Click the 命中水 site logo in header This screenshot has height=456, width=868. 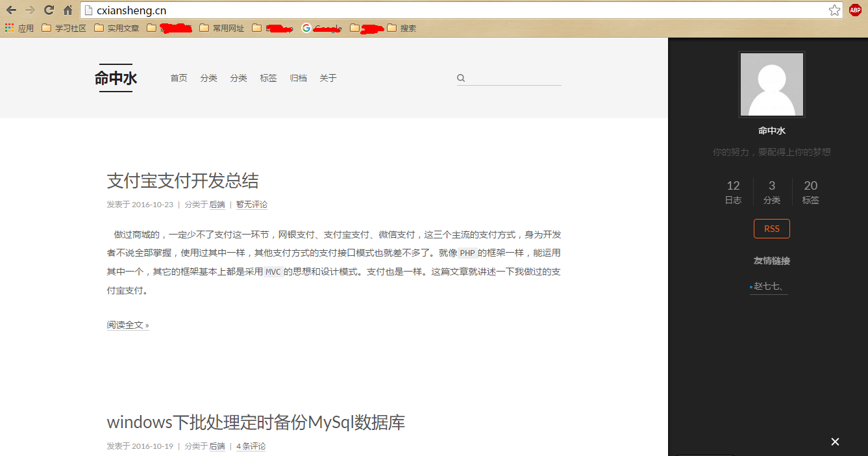pyautogui.click(x=116, y=78)
